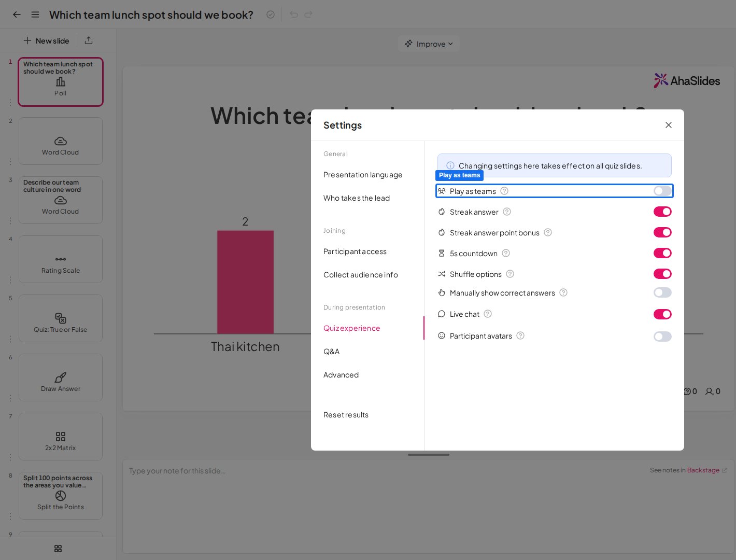The width and height of the screenshot is (736, 560).
Task: Click the undo arrow icon
Action: point(294,15)
